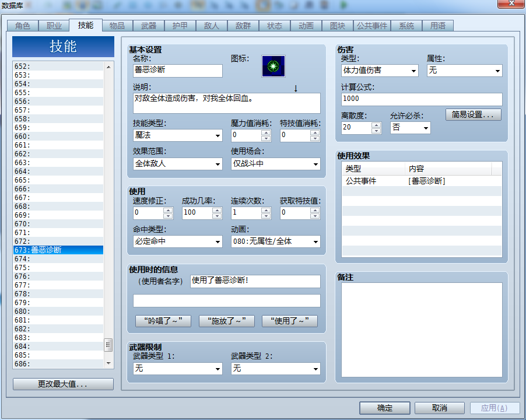Increase the 魔力值消耗 spinner value

coord(266,132)
